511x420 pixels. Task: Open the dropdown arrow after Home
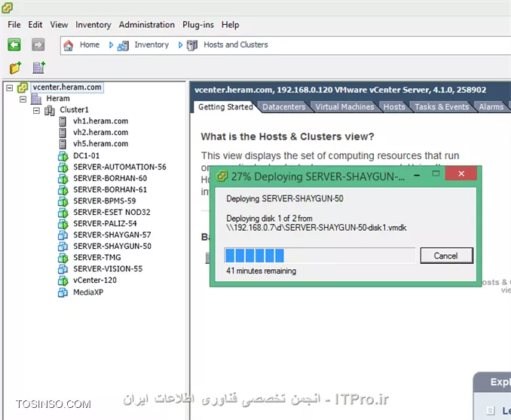[x=111, y=45]
